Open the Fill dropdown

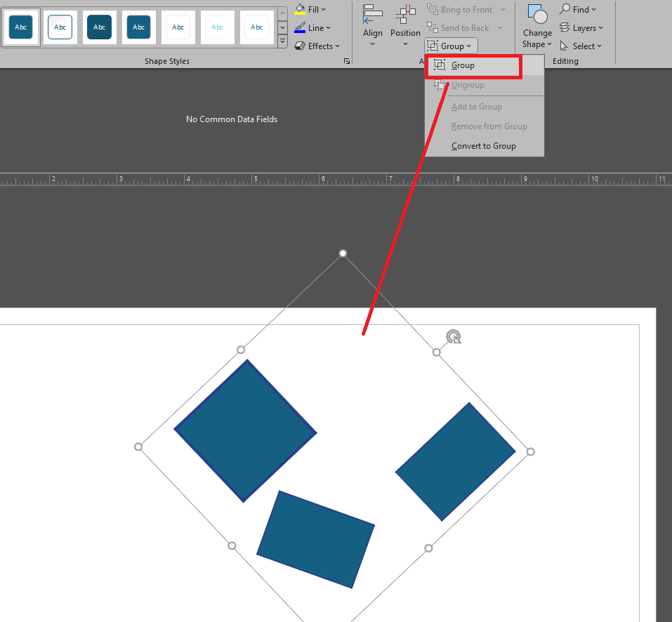pos(310,9)
